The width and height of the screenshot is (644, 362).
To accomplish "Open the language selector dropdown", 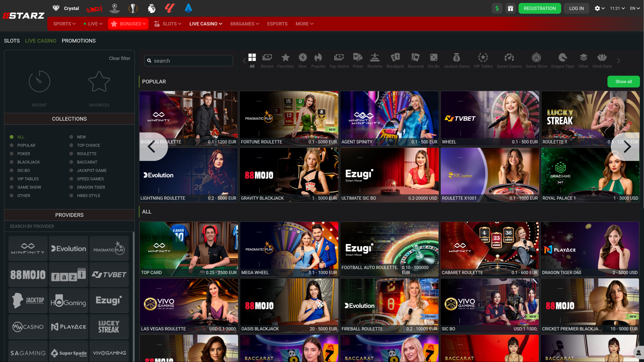I will pos(635,8).
